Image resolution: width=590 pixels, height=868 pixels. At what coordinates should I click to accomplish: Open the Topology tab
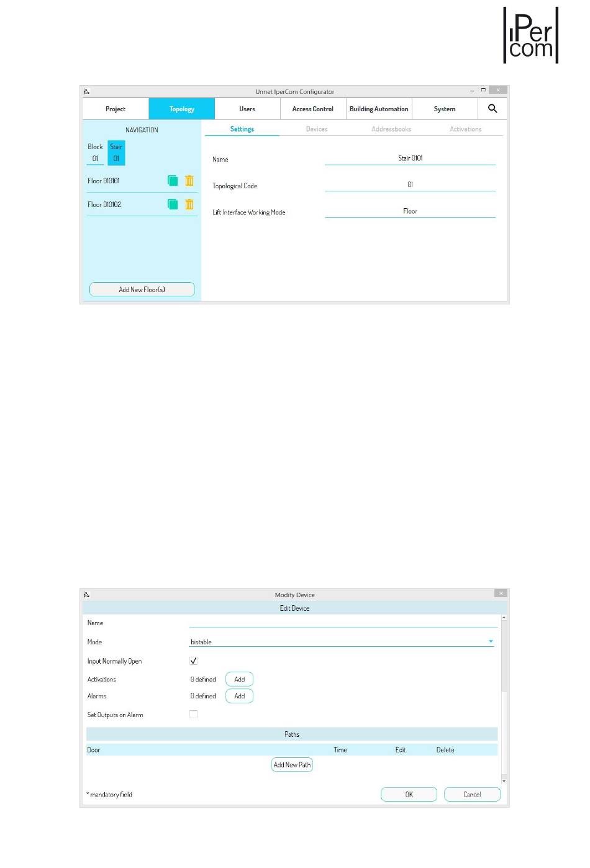[x=182, y=109]
